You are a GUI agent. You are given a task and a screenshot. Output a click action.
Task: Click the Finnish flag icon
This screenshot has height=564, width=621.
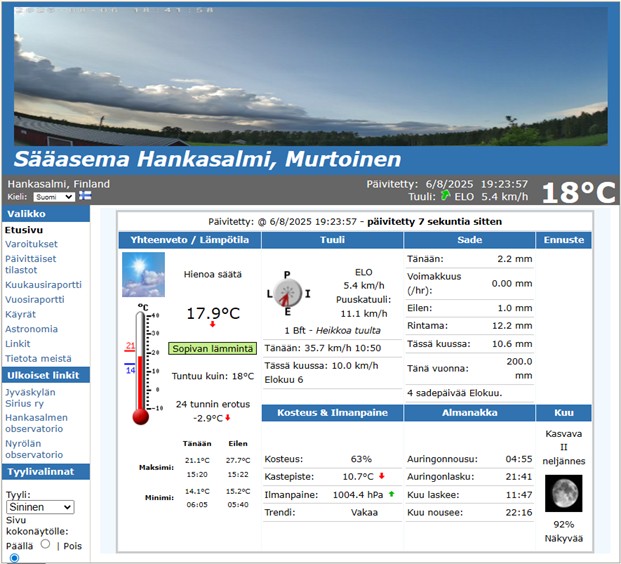coord(85,197)
